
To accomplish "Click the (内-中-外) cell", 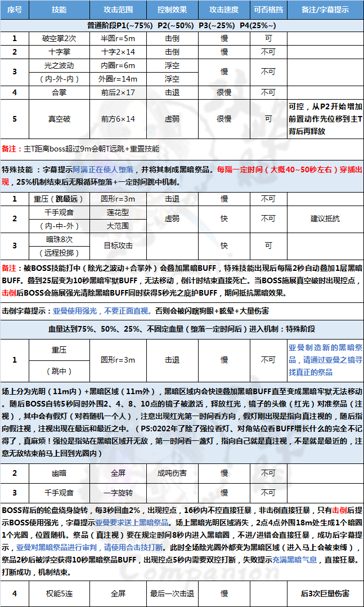I will (59, 226).
